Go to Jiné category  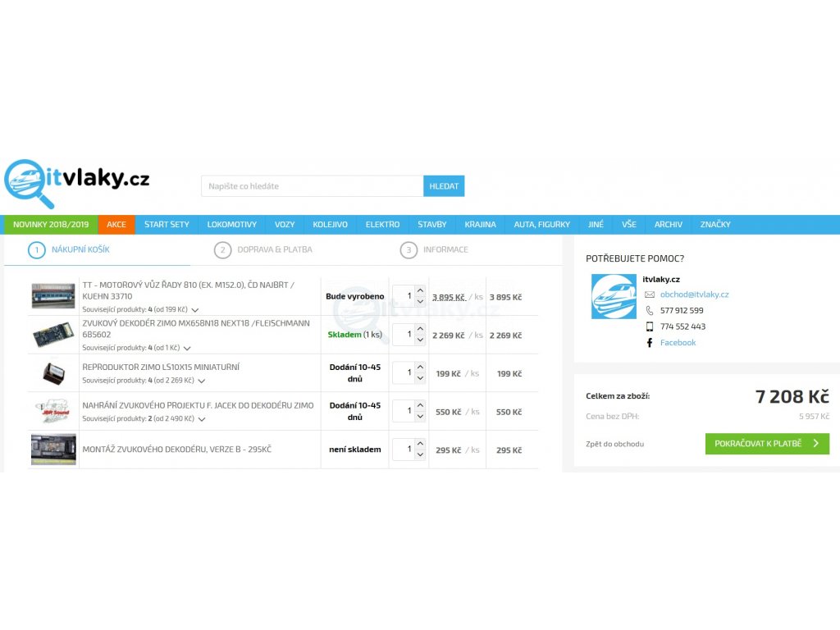point(596,225)
